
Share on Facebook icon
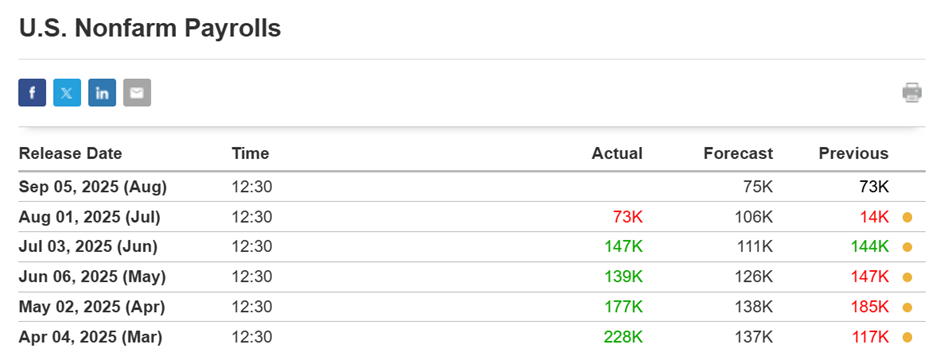32,93
